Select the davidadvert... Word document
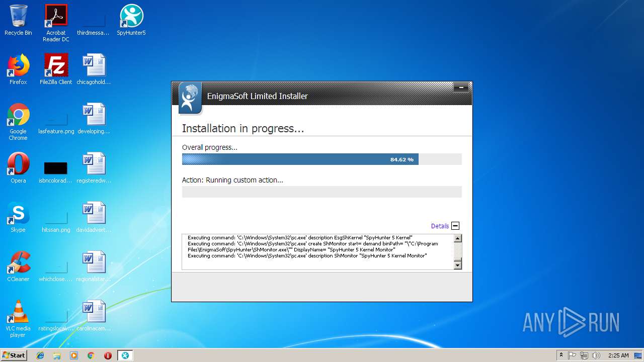The height and width of the screenshot is (362, 644). tap(94, 217)
